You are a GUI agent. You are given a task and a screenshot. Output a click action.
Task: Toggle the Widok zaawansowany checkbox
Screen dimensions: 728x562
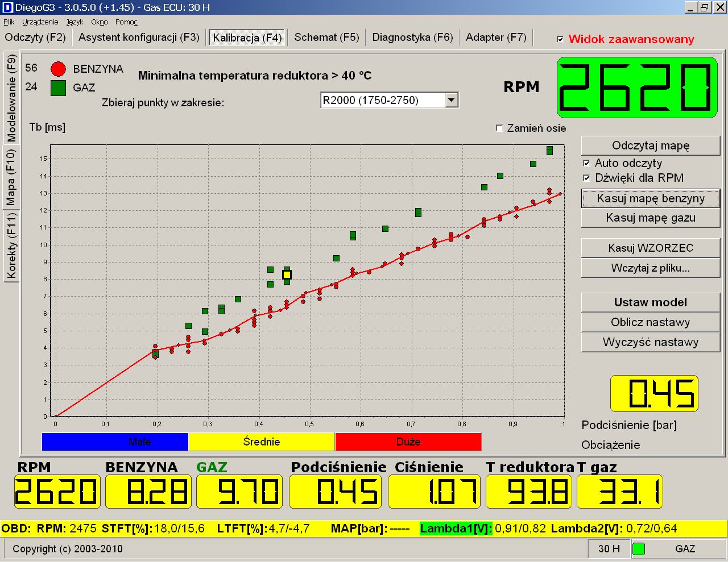coord(560,39)
